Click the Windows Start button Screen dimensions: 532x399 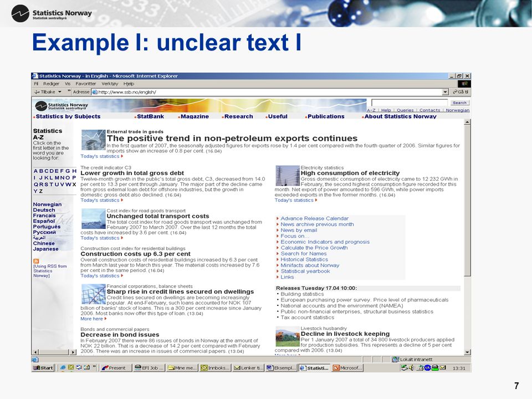[x=43, y=368]
